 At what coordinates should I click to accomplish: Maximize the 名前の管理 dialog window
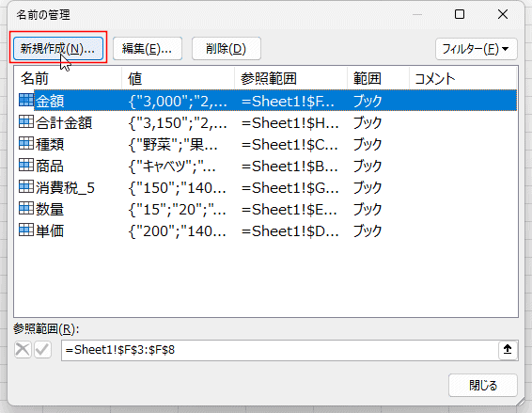(460, 14)
